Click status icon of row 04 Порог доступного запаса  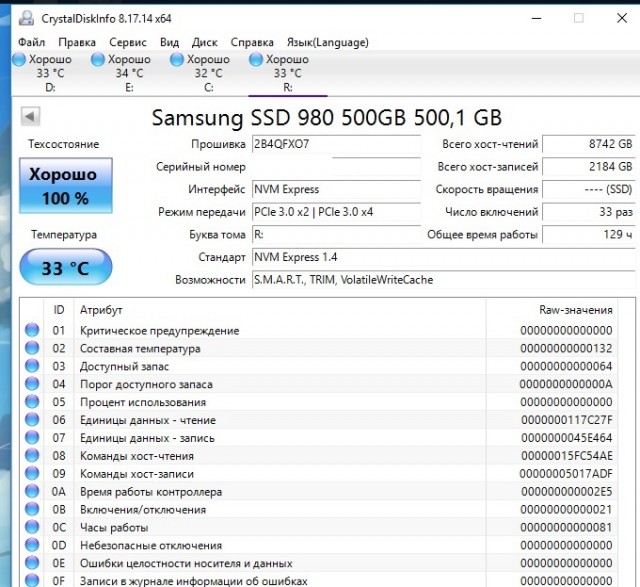coord(32,384)
